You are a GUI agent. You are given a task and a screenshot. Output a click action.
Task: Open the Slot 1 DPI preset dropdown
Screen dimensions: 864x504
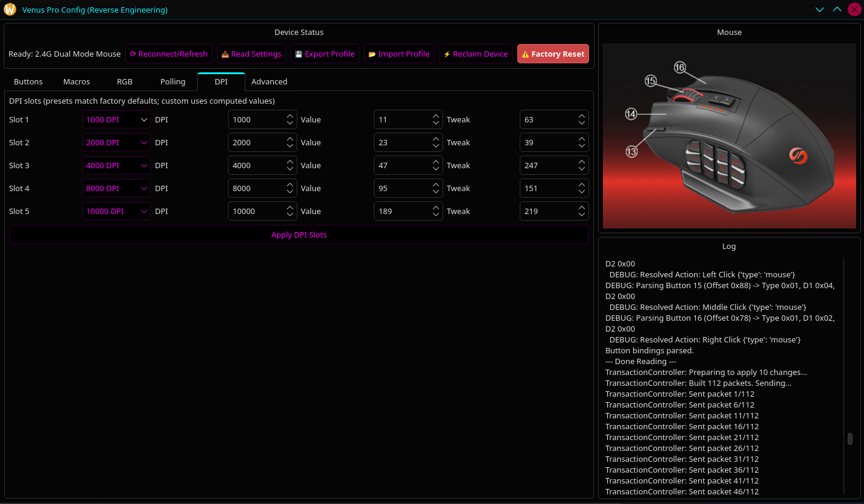point(116,120)
